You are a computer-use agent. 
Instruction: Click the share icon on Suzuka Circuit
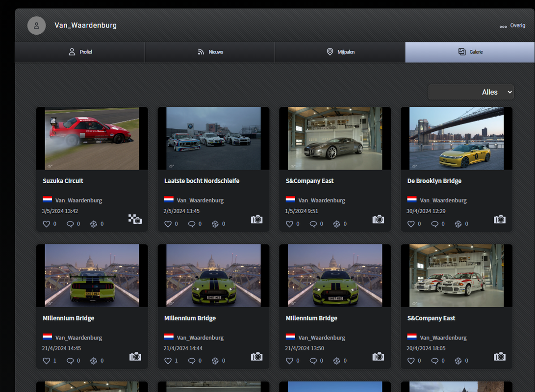coord(94,224)
